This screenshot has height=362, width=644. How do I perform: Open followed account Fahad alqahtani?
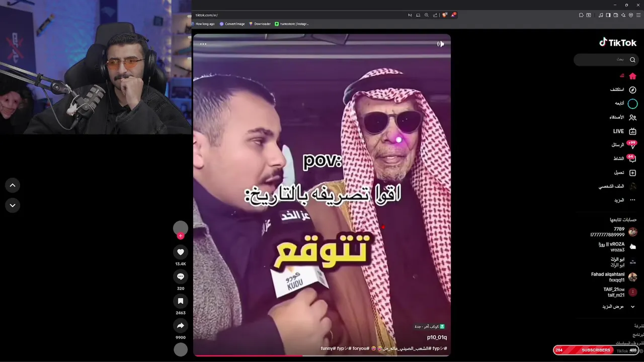coord(614,277)
